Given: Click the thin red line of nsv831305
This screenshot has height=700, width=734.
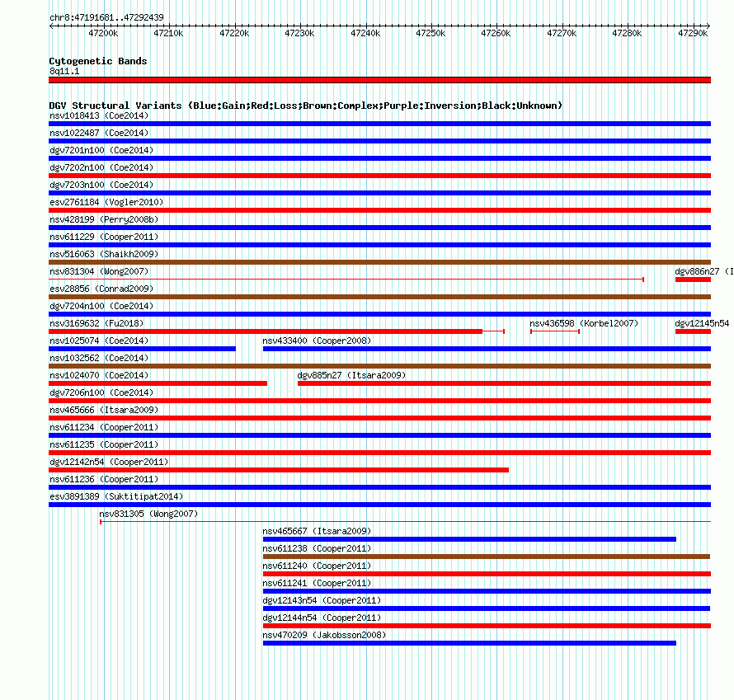Looking at the screenshot, I should point(406,521).
